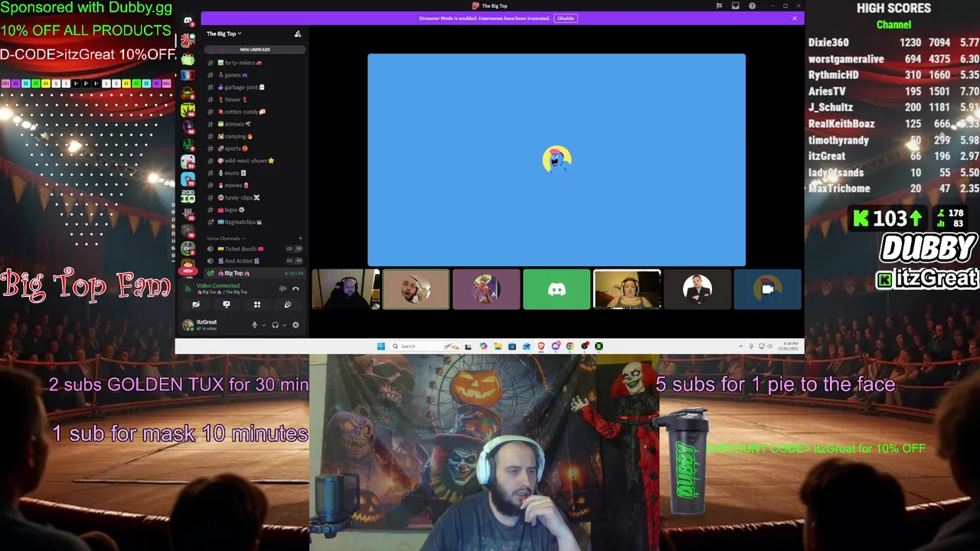
Task: Disconnect from voice call icon
Action: (296, 289)
